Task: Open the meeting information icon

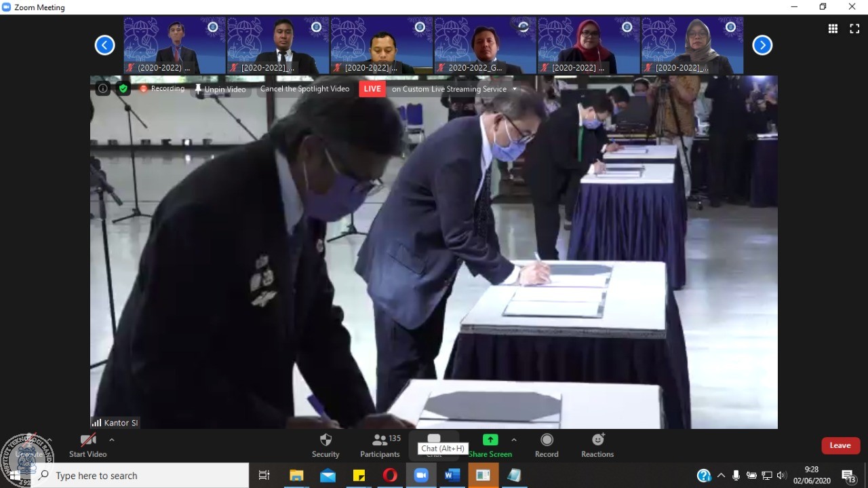Action: (x=102, y=88)
